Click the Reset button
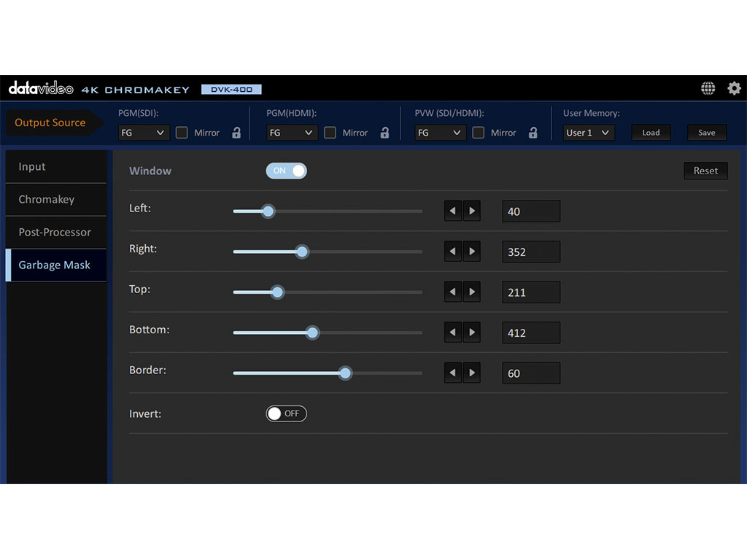The height and width of the screenshot is (560, 747). pyautogui.click(x=705, y=171)
